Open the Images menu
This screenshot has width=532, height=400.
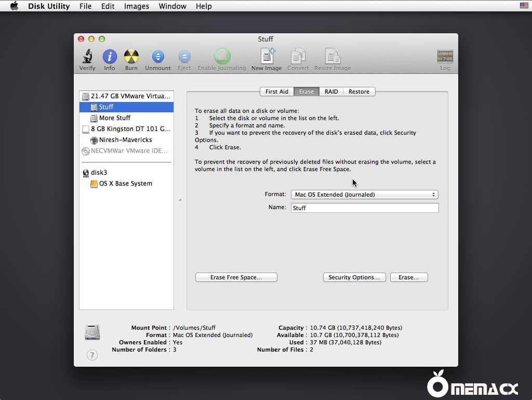click(137, 6)
